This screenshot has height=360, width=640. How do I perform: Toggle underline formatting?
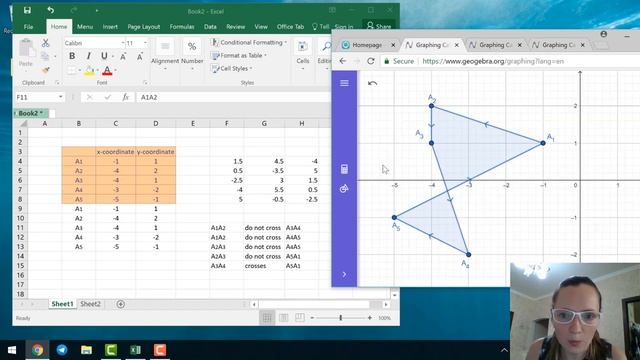[x=104, y=56]
